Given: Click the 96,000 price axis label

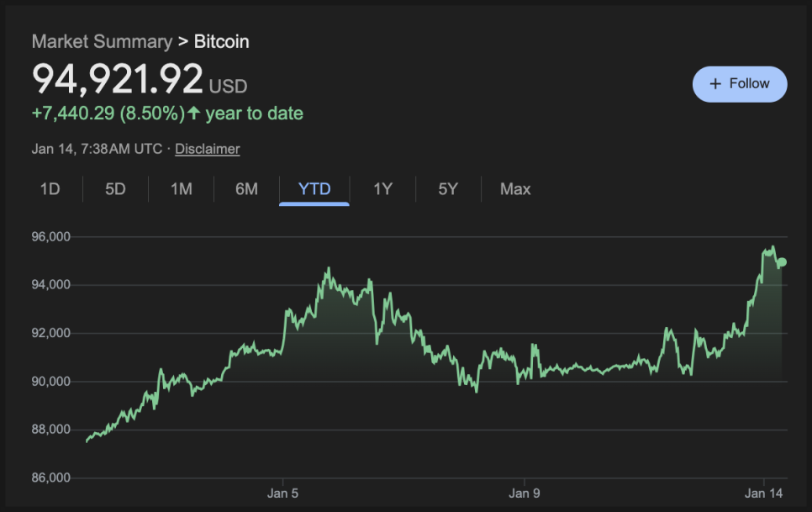Looking at the screenshot, I should (51, 237).
